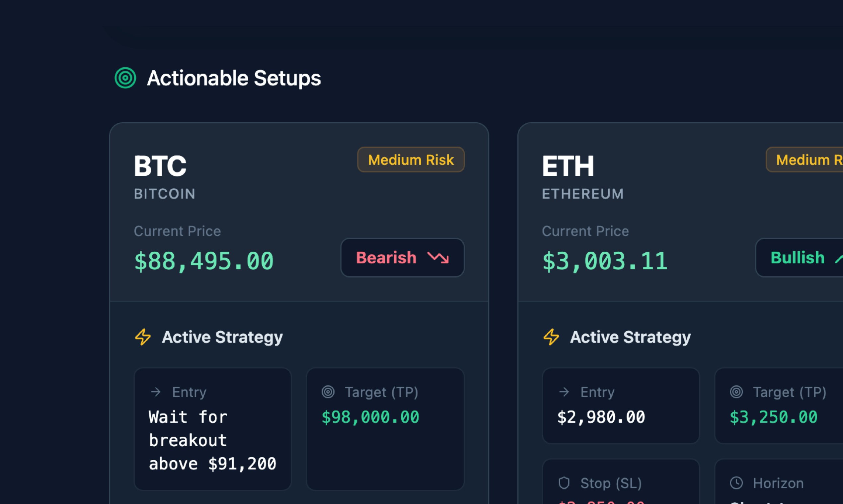Click the shield icon next to ETH Stop (SL)

(x=565, y=483)
